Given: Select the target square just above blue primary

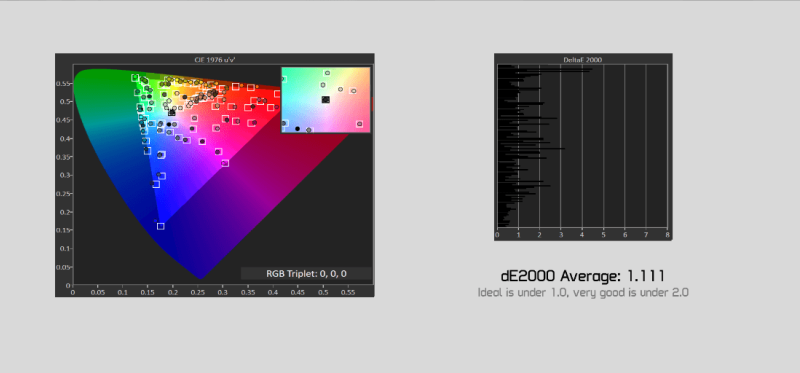Looking at the screenshot, I should pyautogui.click(x=156, y=184).
